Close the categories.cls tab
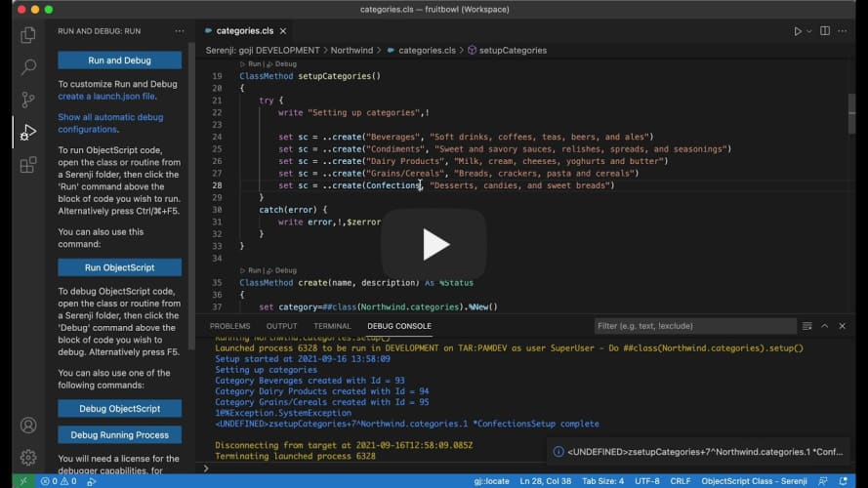Screen dimensions: 868x488 (x=283, y=31)
